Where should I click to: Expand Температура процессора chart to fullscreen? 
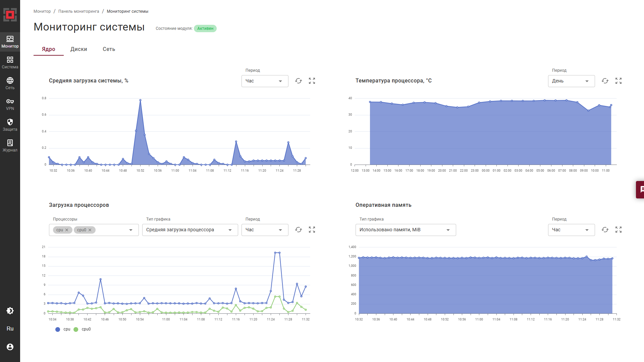coord(618,81)
